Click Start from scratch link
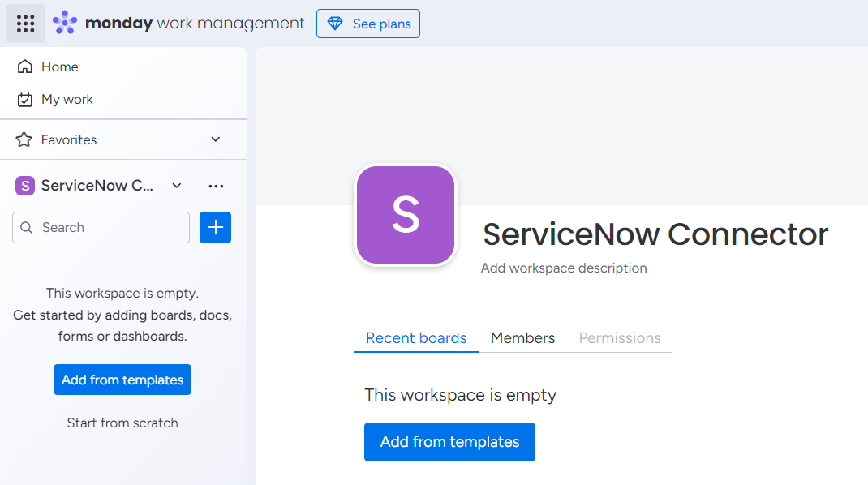Viewport: 868px width, 485px height. [x=122, y=423]
